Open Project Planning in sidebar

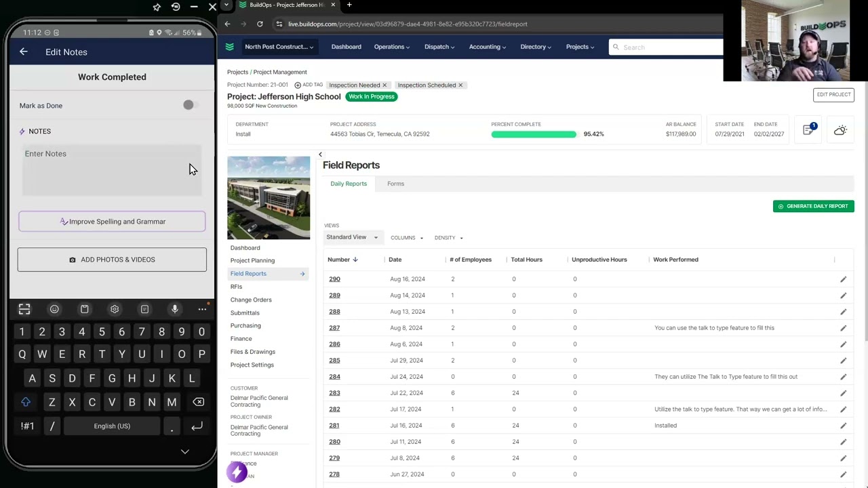[252, 260]
